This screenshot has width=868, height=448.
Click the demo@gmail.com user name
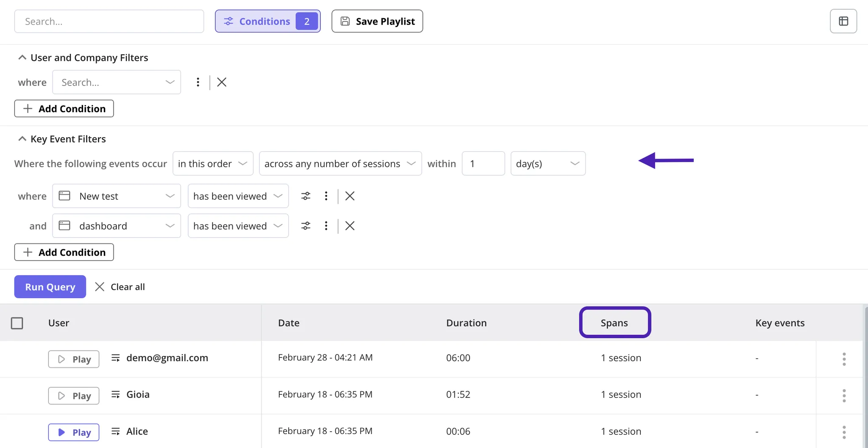click(x=167, y=358)
